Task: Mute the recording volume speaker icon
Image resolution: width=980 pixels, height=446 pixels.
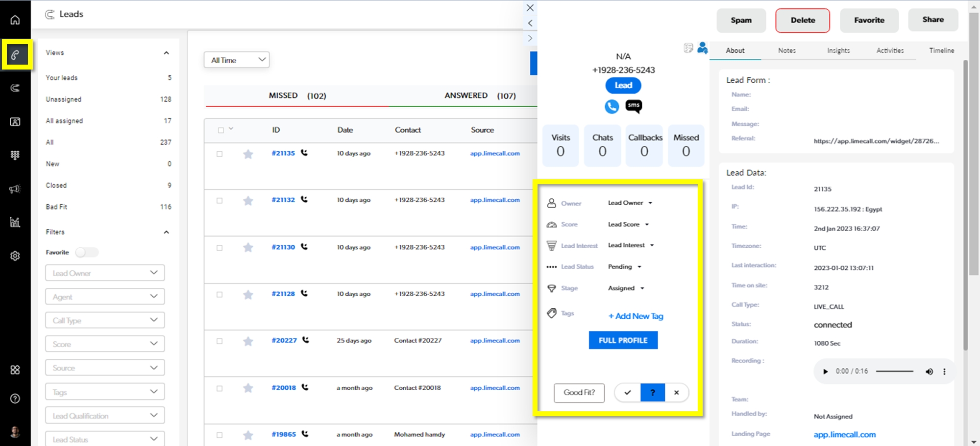Action: (929, 372)
